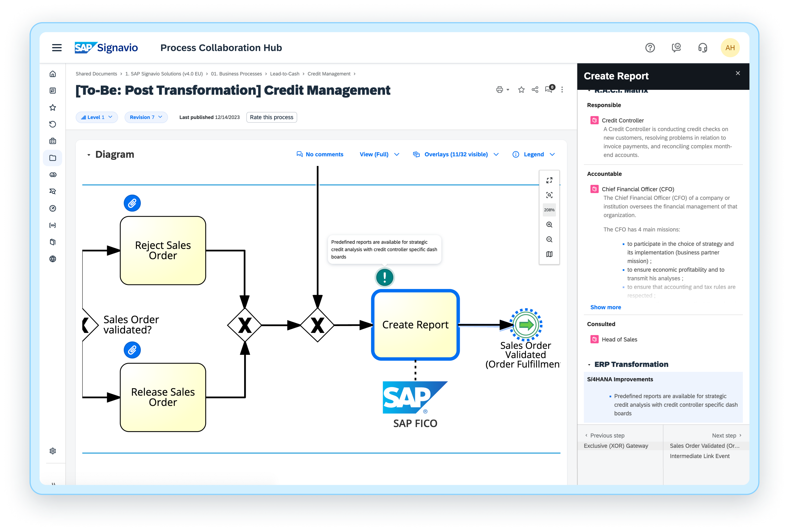Go to next step Sales Order Validated
Image resolution: width=789 pixels, height=532 pixels.
click(705, 446)
